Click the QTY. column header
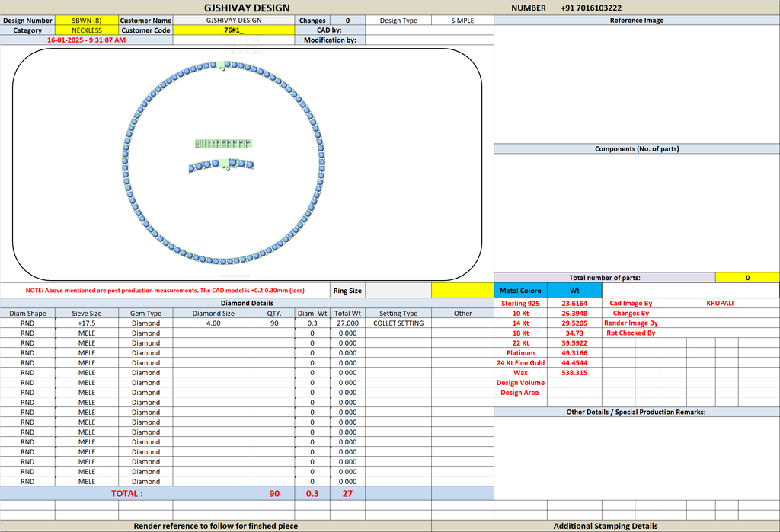Screen dimensions: 780x532 pyautogui.click(x=274, y=314)
